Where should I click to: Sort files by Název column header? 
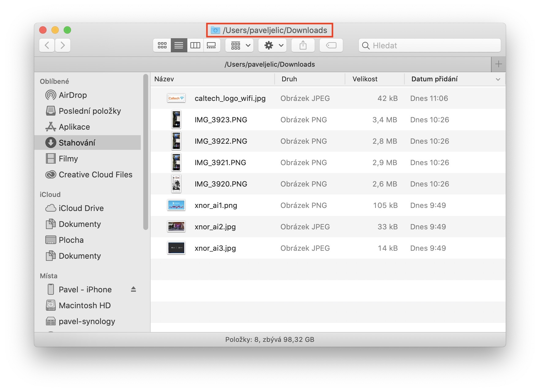[x=164, y=79]
